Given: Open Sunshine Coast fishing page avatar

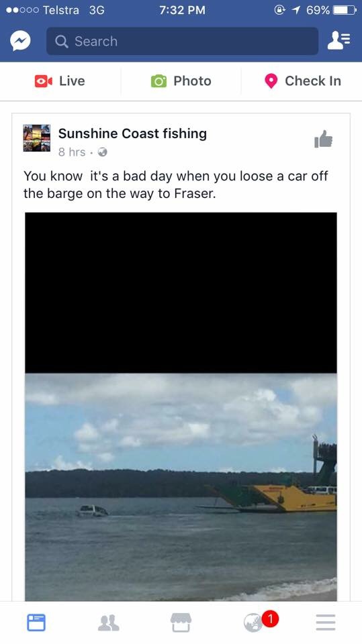Looking at the screenshot, I should 37,138.
